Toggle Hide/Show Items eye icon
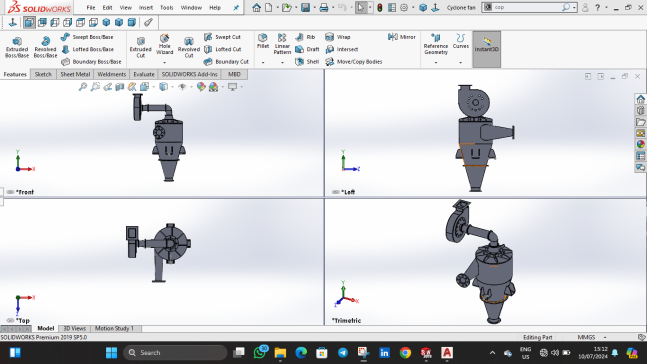 182,87
